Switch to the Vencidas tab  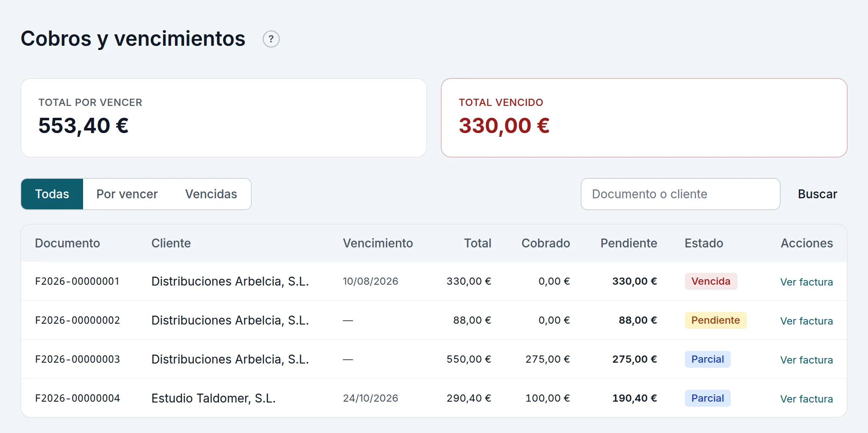211,194
